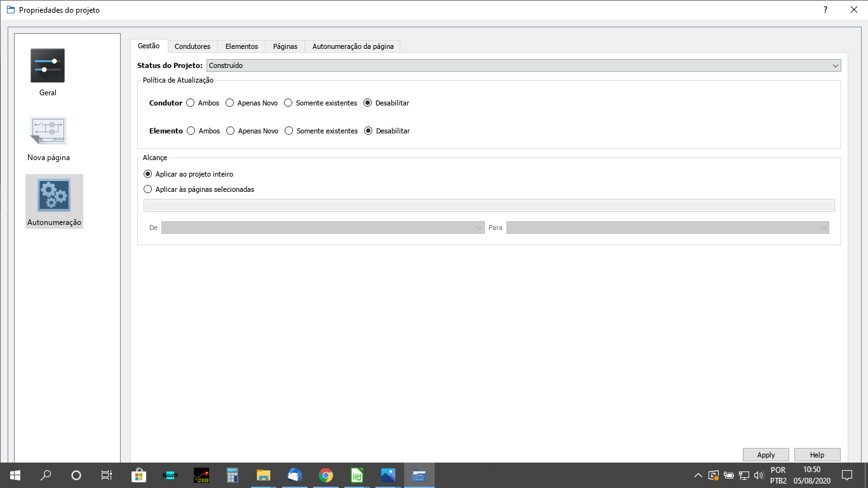Select the Nova página section icon

click(48, 131)
